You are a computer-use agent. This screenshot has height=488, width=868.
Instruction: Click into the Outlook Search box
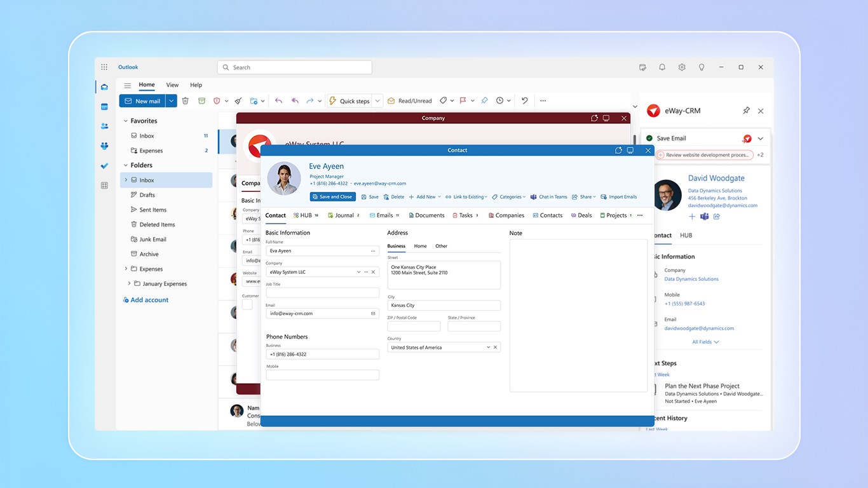pyautogui.click(x=294, y=67)
